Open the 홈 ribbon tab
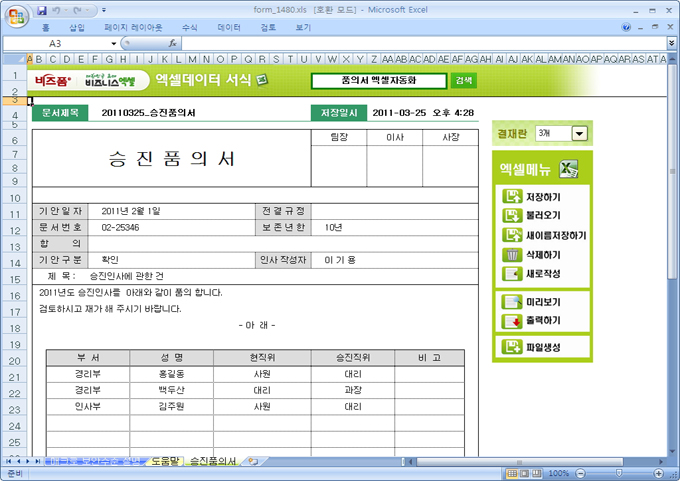The width and height of the screenshot is (680, 481). (46, 28)
